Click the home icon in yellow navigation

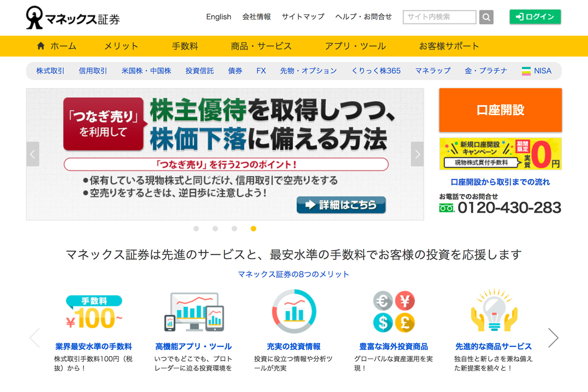41,46
